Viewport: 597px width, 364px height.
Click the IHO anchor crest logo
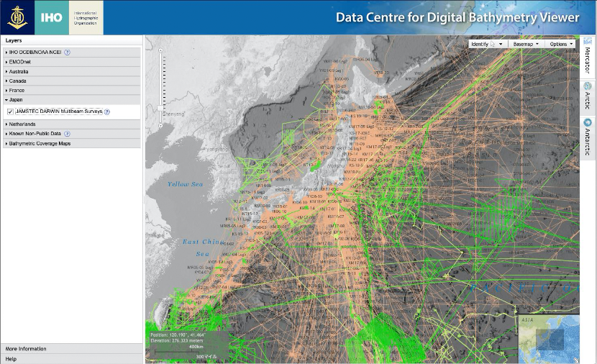17,17
